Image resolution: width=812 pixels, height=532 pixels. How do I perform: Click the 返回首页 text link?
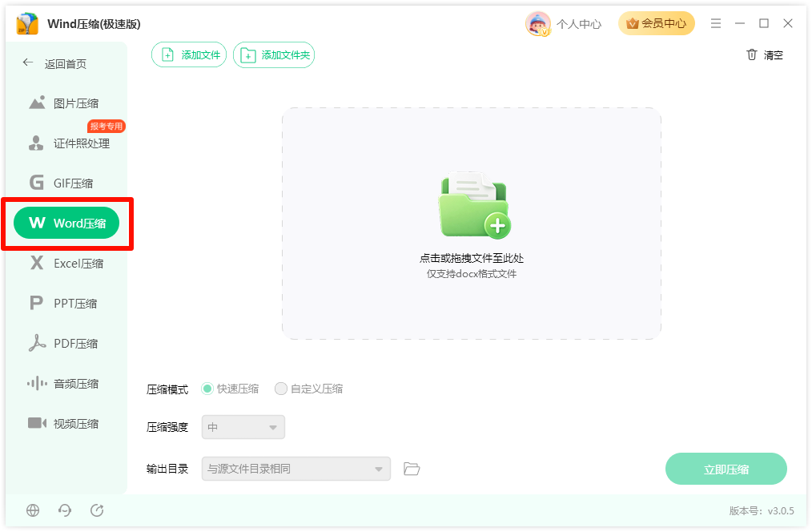click(65, 64)
